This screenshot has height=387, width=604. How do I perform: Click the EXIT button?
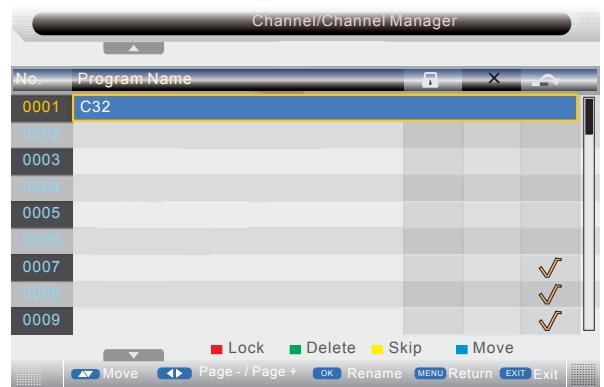515,373
